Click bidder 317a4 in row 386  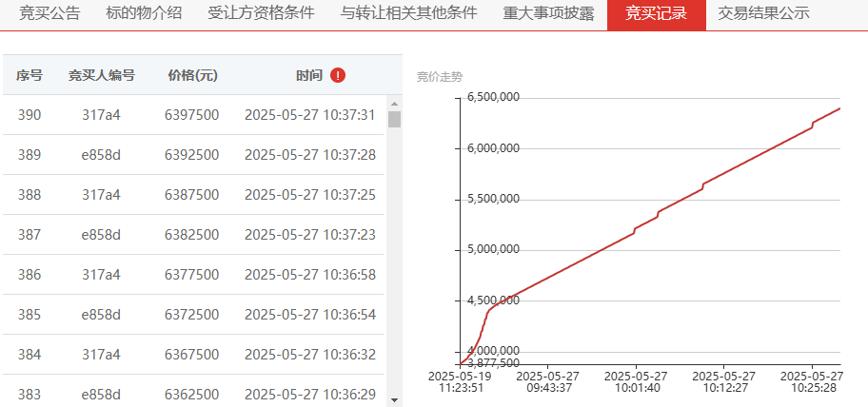101,274
